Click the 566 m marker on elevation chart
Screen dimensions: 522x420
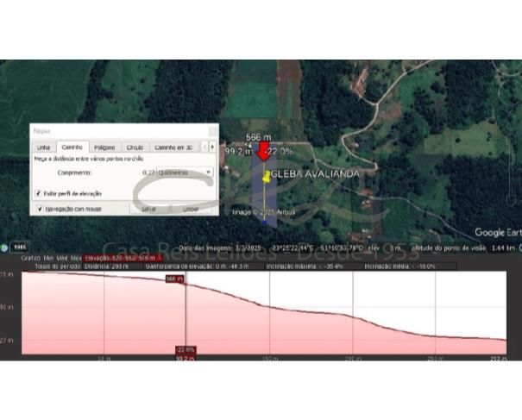175,279
